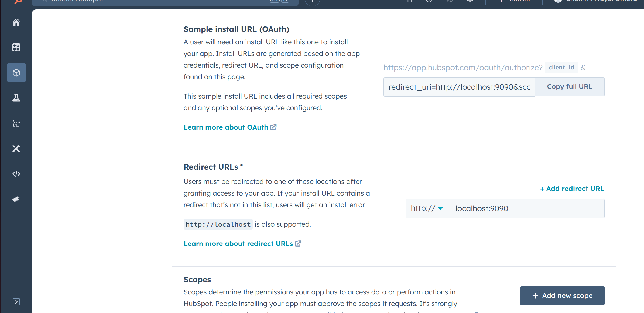Click the Copy full URL button
The width and height of the screenshot is (644, 313).
[x=570, y=87]
